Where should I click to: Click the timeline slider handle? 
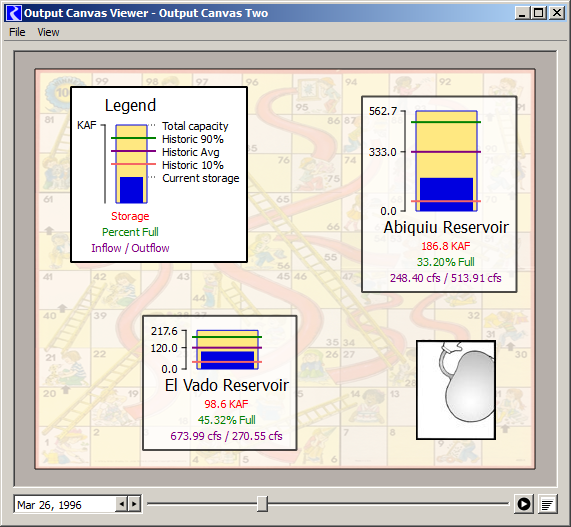(x=262, y=504)
